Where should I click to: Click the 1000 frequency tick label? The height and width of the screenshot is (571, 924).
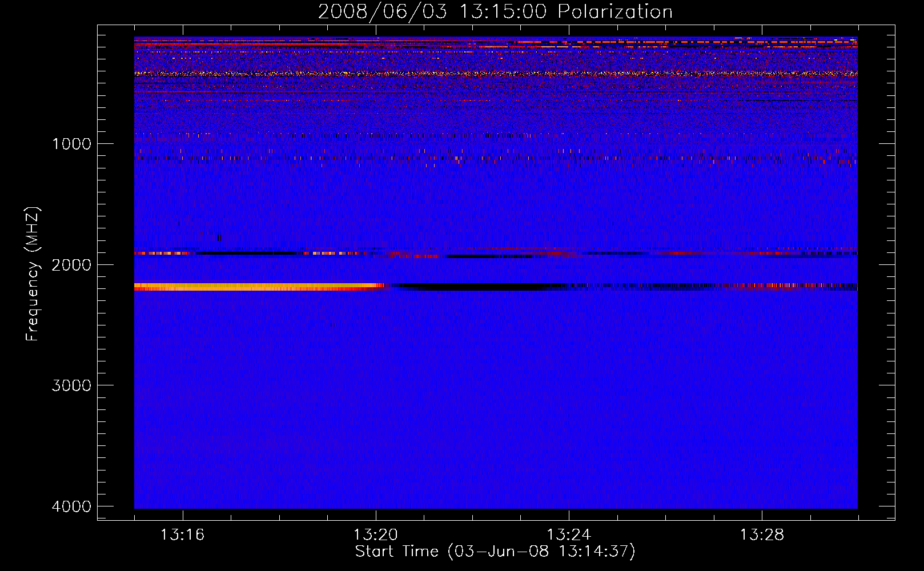pyautogui.click(x=71, y=143)
